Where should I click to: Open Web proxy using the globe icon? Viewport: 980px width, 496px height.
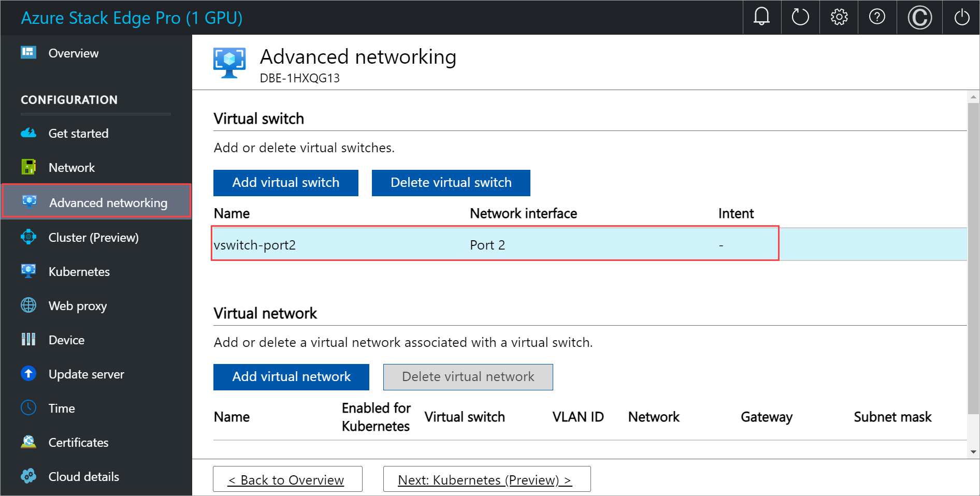tap(28, 305)
